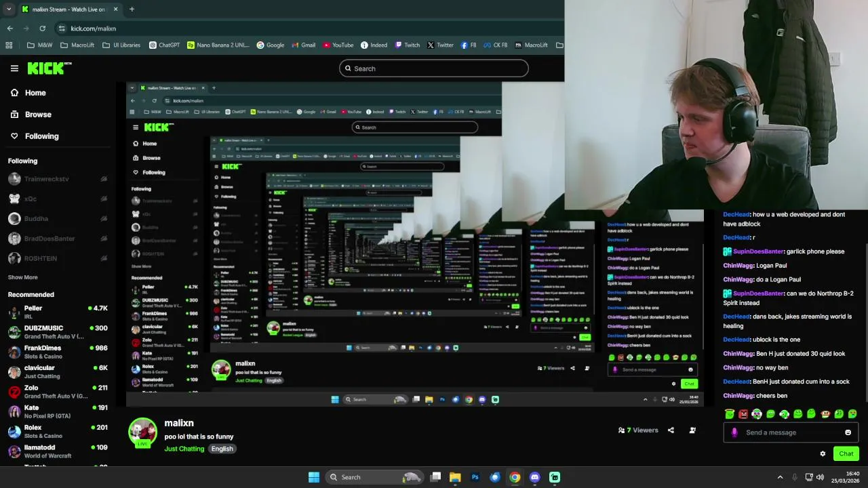The width and height of the screenshot is (868, 488).
Task: Open llamatodd recommended channel
Action: 58,451
